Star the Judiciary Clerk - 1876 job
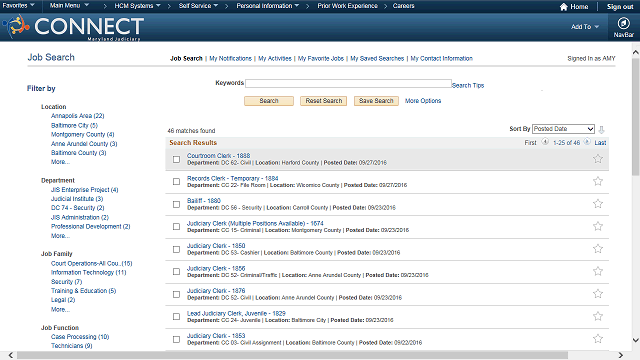This screenshot has width=640, height=360. coord(598,293)
